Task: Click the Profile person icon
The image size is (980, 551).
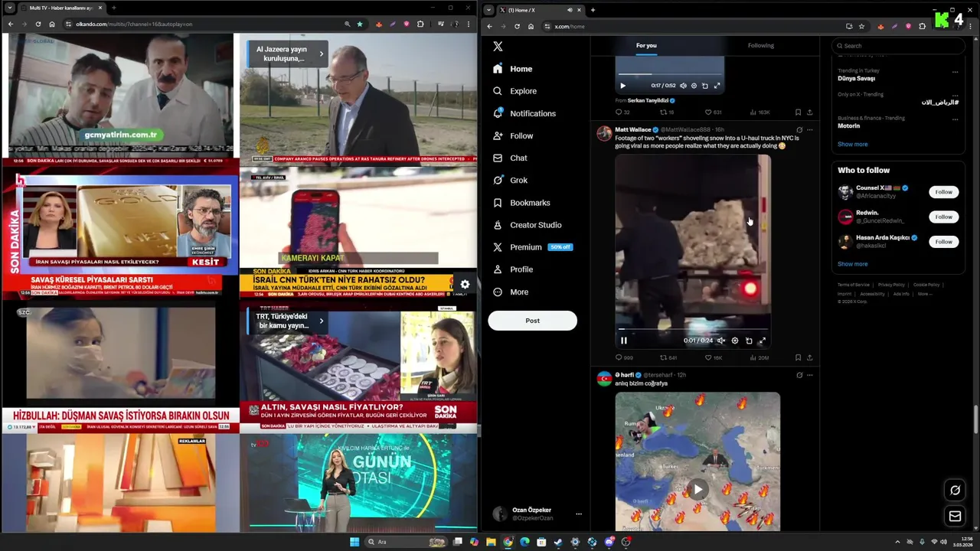Action: click(x=498, y=269)
